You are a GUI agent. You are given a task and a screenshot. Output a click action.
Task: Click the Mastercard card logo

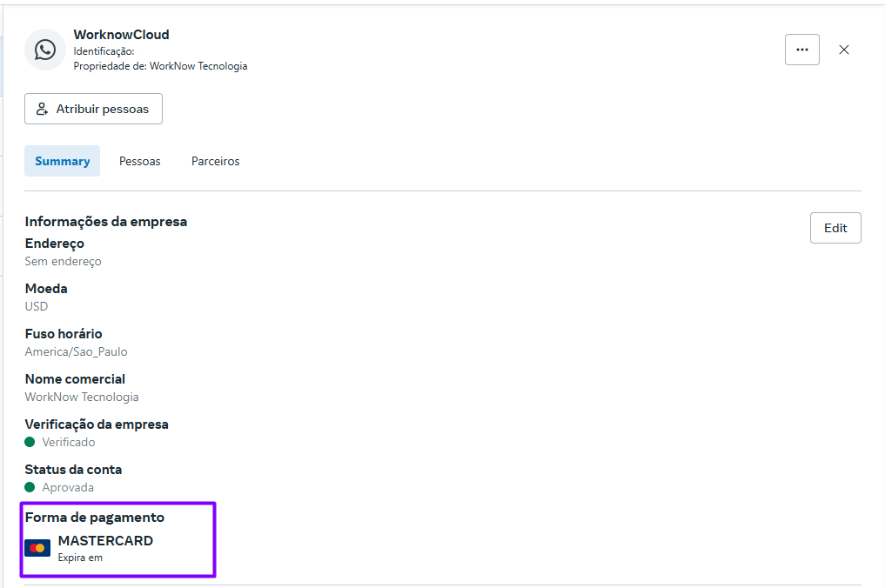click(37, 548)
